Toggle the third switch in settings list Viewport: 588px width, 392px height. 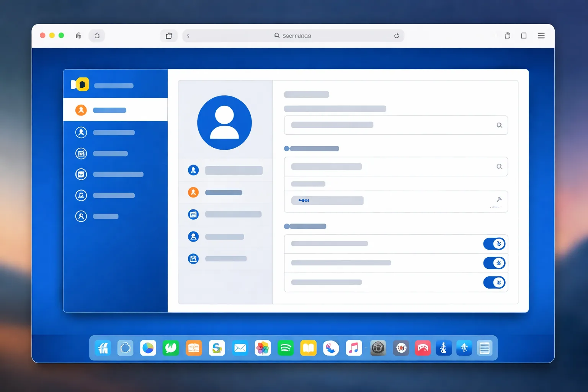494,283
